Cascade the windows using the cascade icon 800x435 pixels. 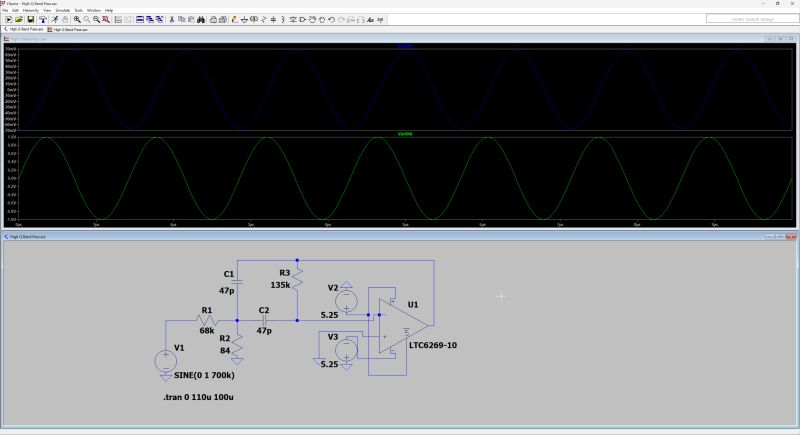coord(149,19)
